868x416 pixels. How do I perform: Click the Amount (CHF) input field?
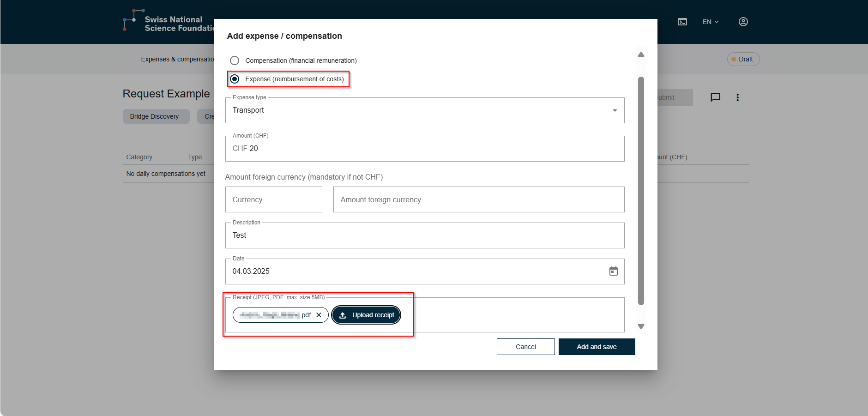424,149
